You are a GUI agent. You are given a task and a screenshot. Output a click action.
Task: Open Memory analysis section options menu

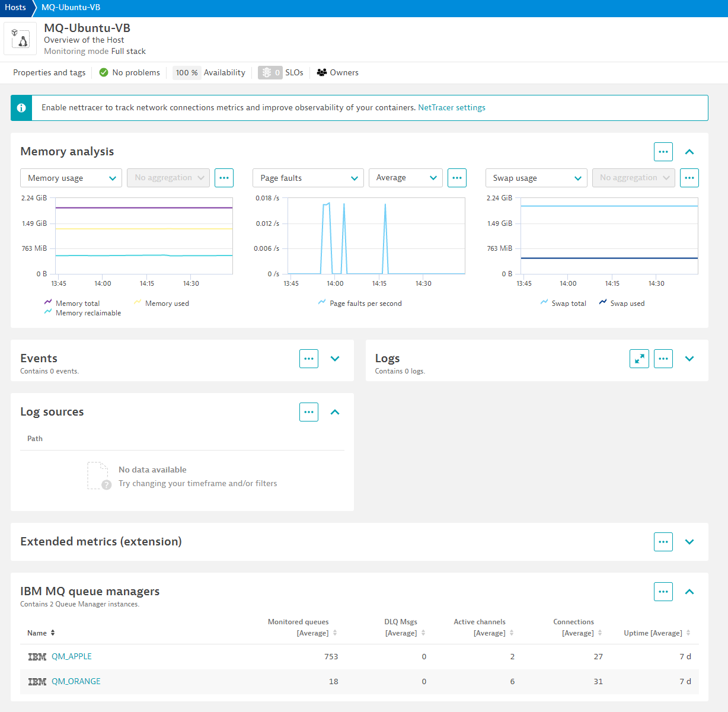point(663,152)
